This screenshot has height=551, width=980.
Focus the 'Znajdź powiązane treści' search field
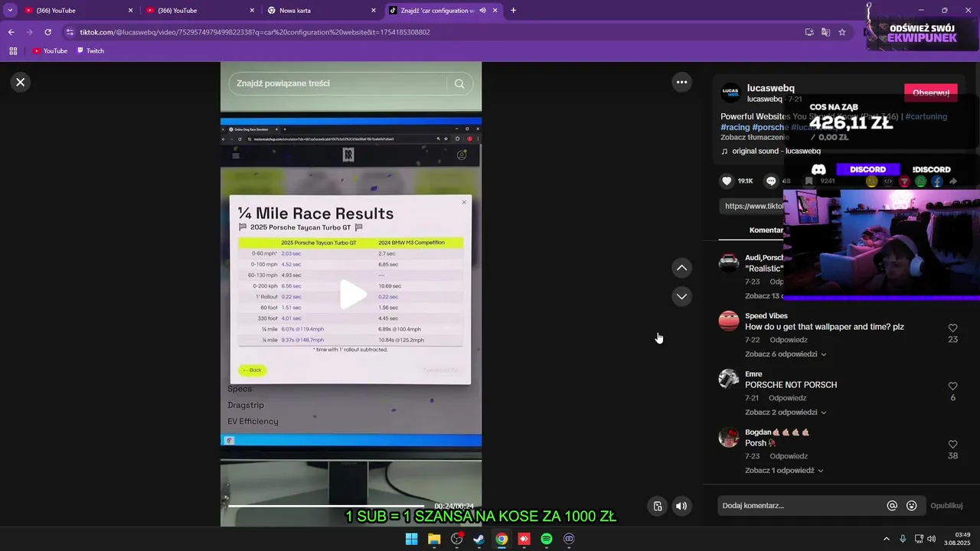click(337, 83)
